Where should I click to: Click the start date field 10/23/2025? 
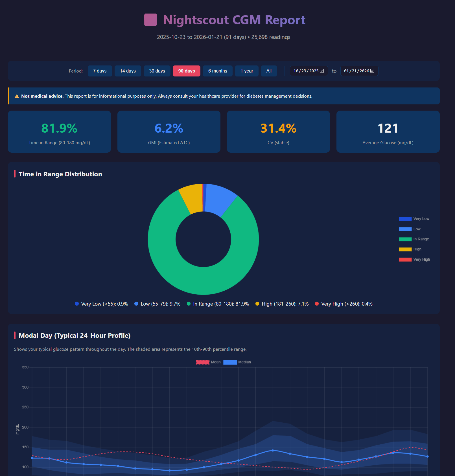pos(306,71)
